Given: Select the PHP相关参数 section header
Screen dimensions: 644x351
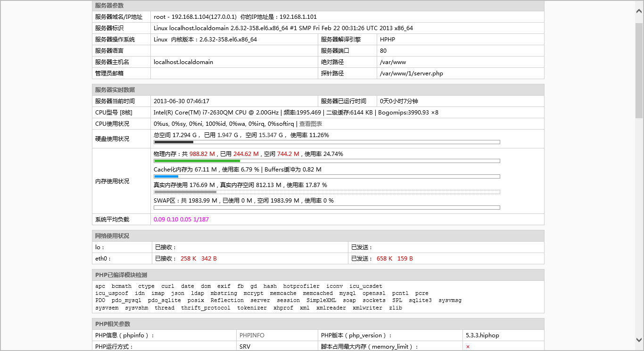Looking at the screenshot, I should tap(113, 324).
